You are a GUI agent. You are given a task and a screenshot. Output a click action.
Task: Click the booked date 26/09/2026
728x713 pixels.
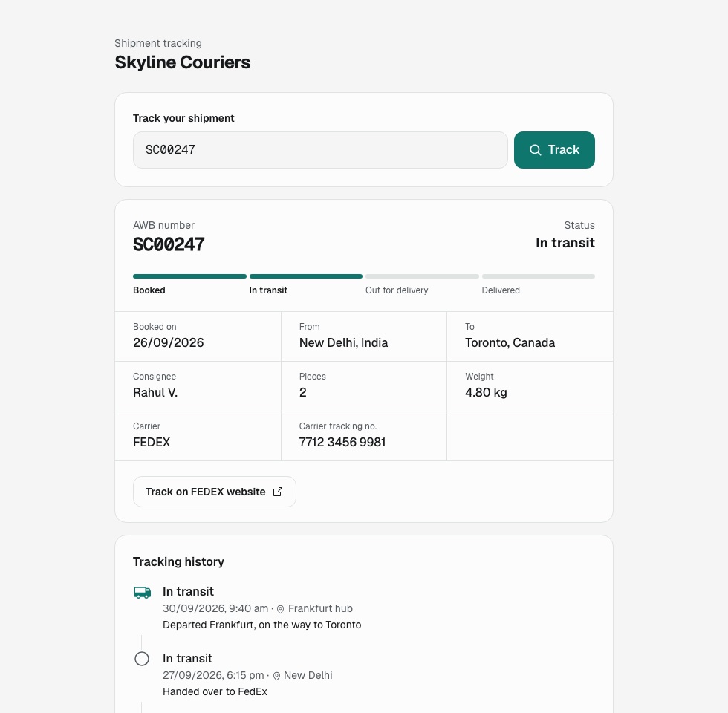tap(169, 342)
